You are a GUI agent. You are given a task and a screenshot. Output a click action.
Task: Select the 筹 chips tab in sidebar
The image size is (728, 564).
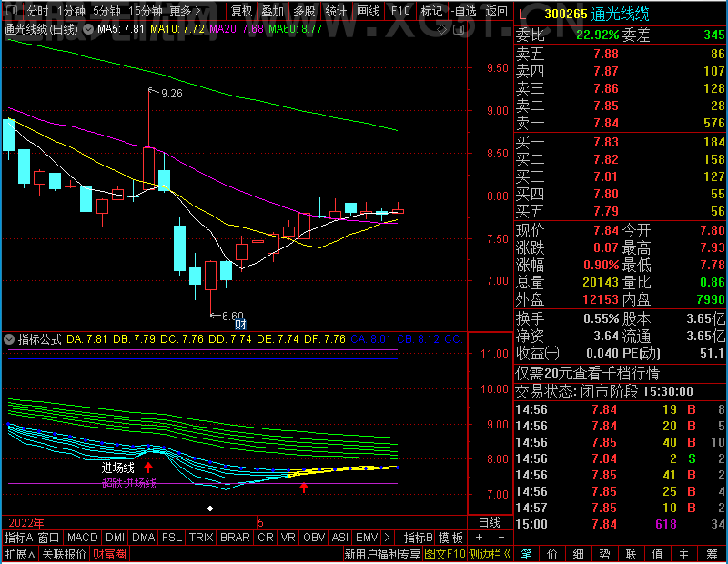click(712, 554)
